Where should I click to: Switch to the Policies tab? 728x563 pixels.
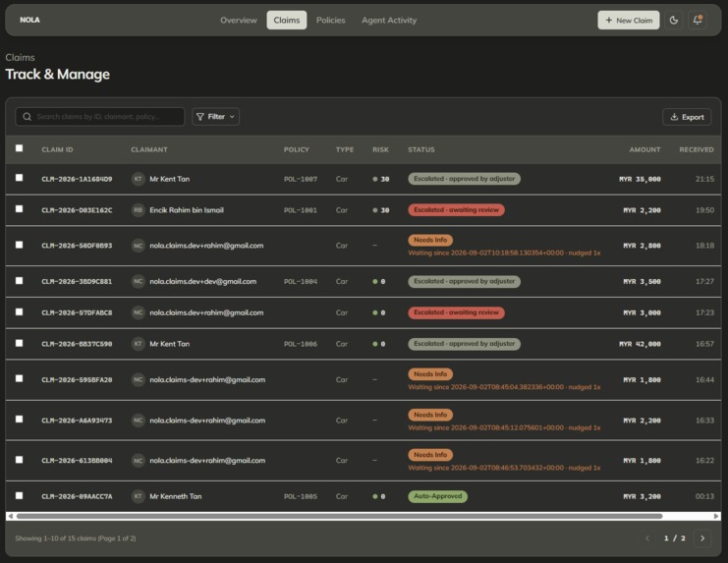tap(330, 20)
